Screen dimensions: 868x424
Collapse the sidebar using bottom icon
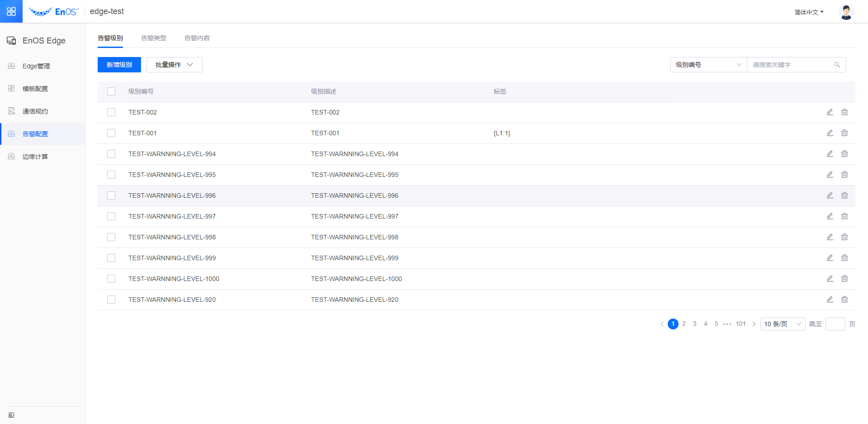pos(11,415)
